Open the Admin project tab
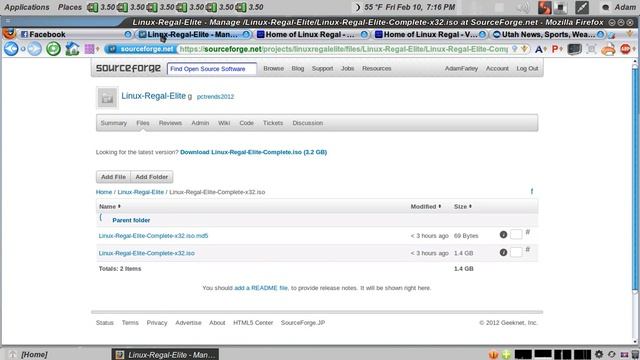Viewport: 640px width, 360px height. click(200, 123)
